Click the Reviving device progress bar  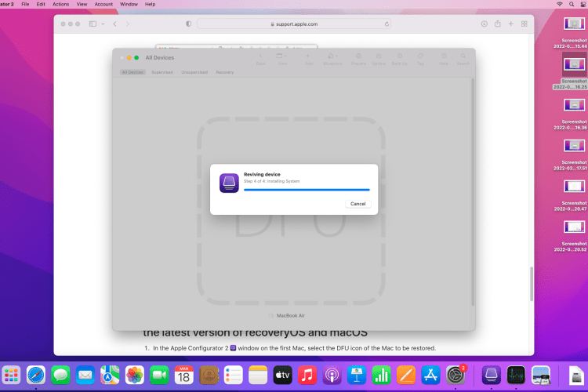[x=307, y=190]
